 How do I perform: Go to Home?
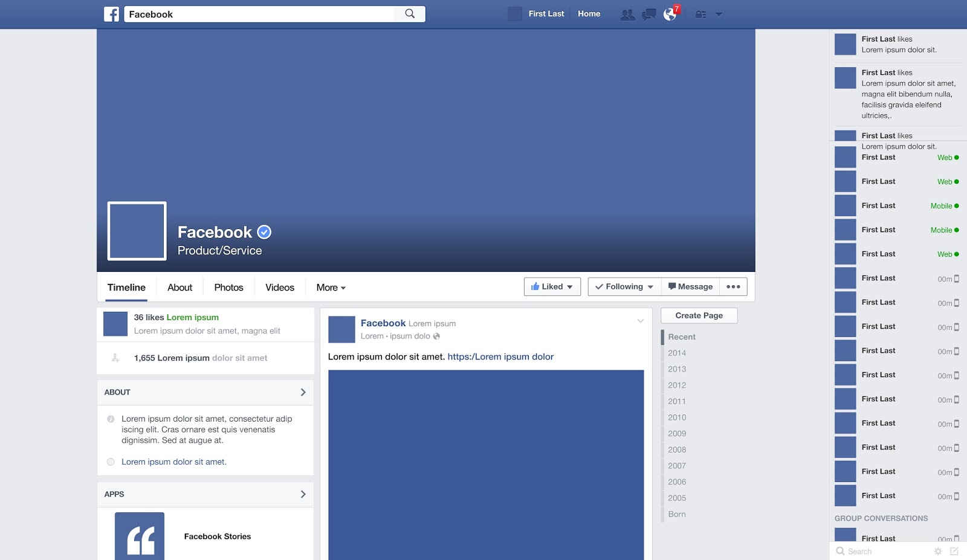click(x=589, y=14)
